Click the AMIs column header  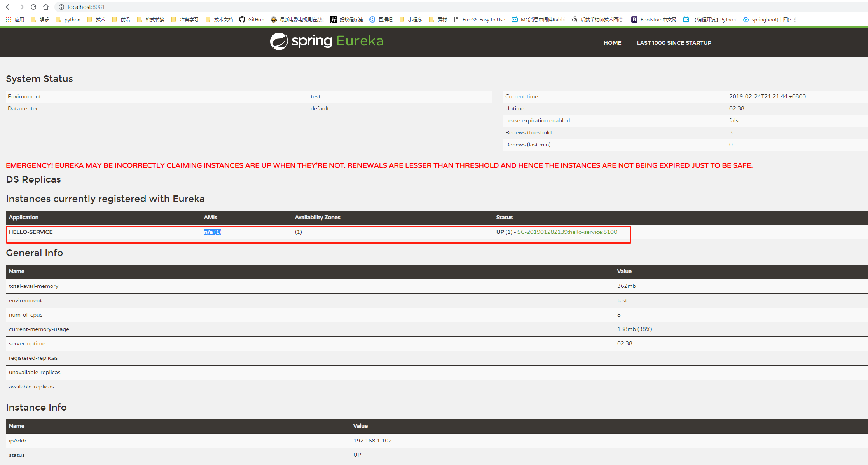click(x=210, y=217)
